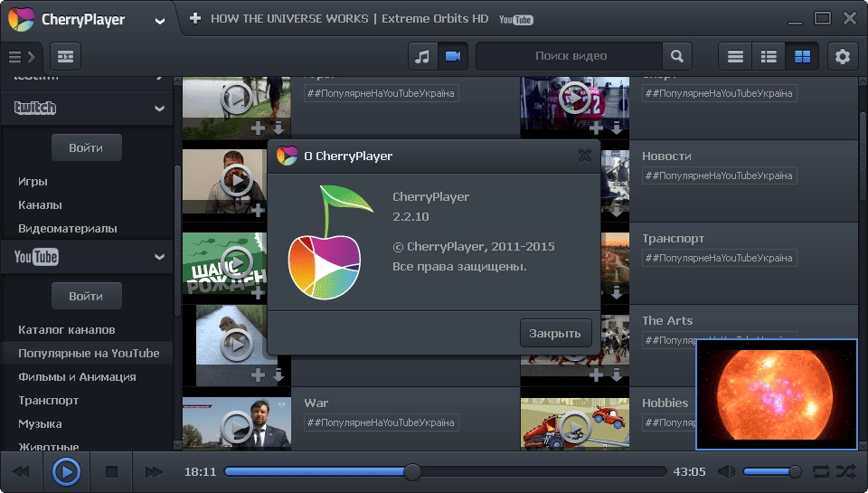Viewport: 868px width, 493px height.
Task: Select Популярные на YouTube
Action: 89,354
